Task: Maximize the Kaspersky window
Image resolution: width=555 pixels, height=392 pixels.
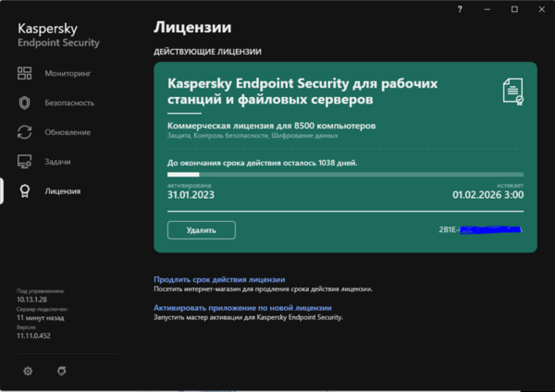Action: pos(514,9)
